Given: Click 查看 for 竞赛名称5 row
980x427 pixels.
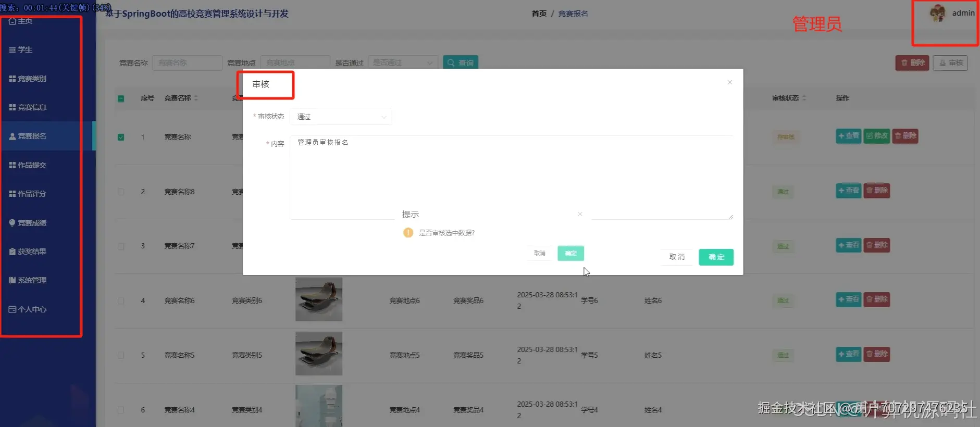Looking at the screenshot, I should pyautogui.click(x=848, y=354).
